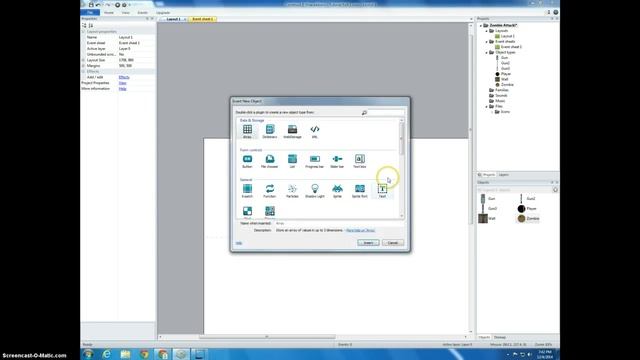Expand the Margins property
The height and width of the screenshot is (360, 640).
point(84,66)
